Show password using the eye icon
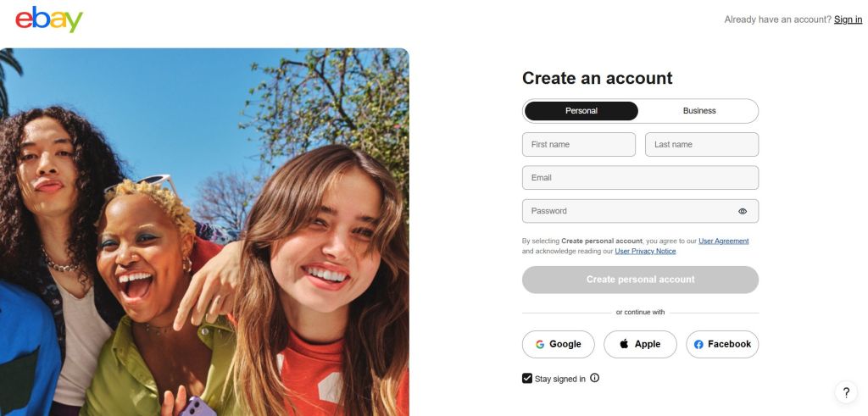Image resolution: width=868 pixels, height=416 pixels. pos(743,211)
